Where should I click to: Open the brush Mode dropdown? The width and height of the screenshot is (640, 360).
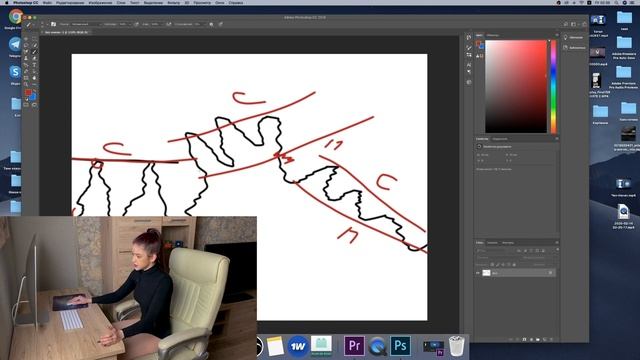click(87, 24)
